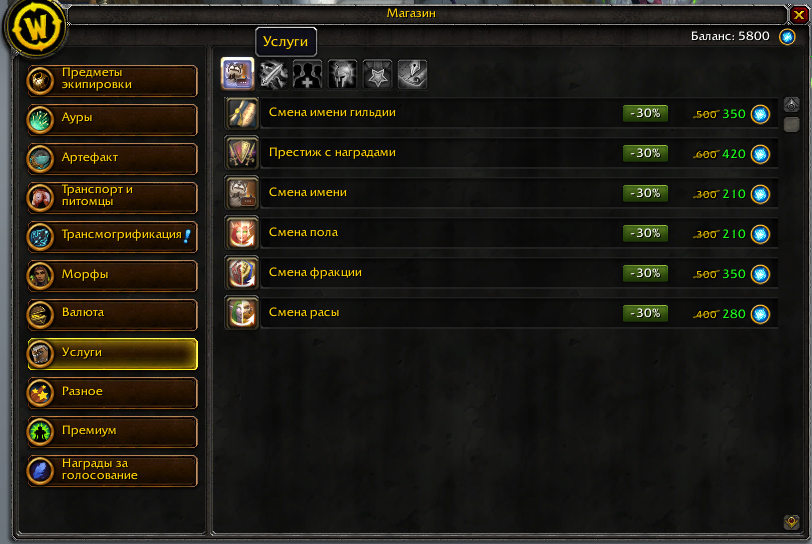This screenshot has height=544, width=812.
Task: Click the scroll-up arrow of list
Action: (x=791, y=105)
